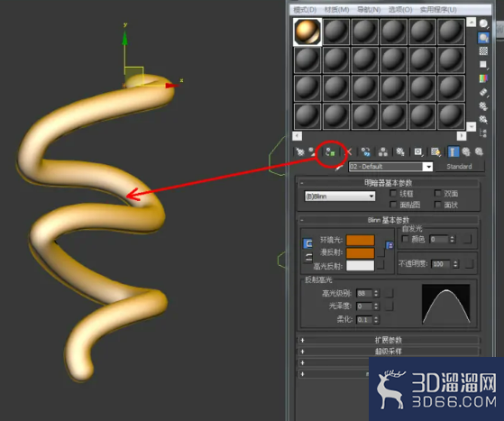Open the Material ID Channel icon
Image resolution: width=504 pixels, height=421 pixels.
click(x=418, y=151)
